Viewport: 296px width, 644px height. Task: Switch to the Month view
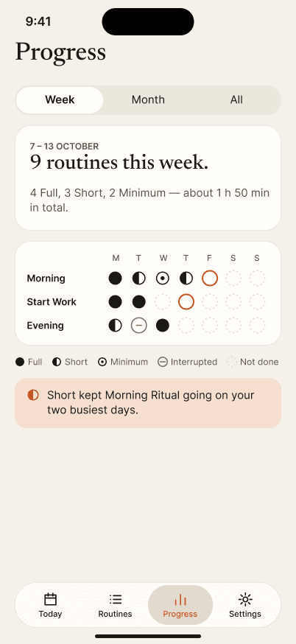[x=148, y=99]
